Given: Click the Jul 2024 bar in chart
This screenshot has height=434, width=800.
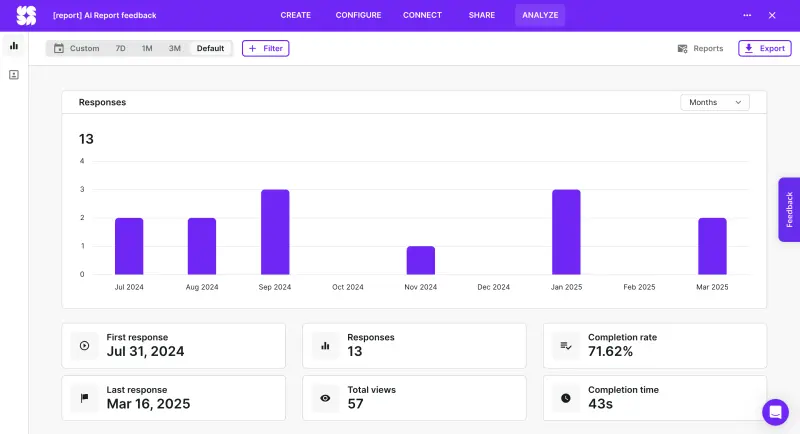Looking at the screenshot, I should (x=129, y=246).
